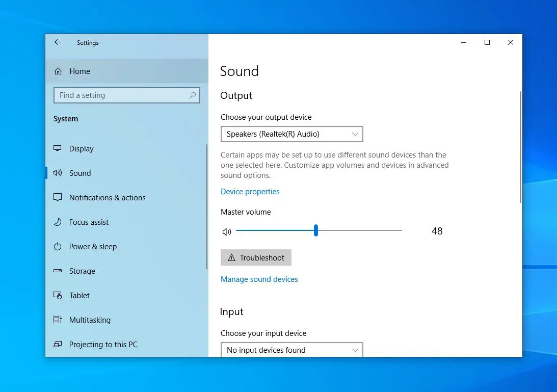Click the Troubleshoot button
Screen dimensions: 557x392
click(256, 257)
